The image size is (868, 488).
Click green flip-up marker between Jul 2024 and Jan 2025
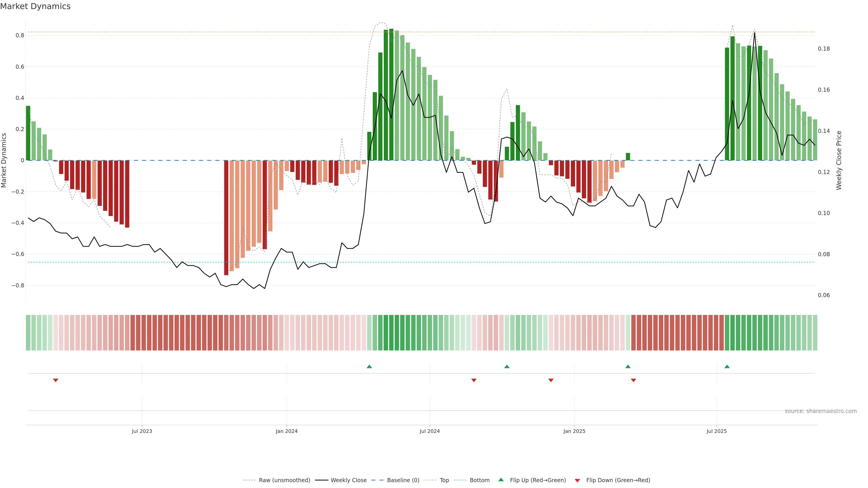tap(507, 366)
